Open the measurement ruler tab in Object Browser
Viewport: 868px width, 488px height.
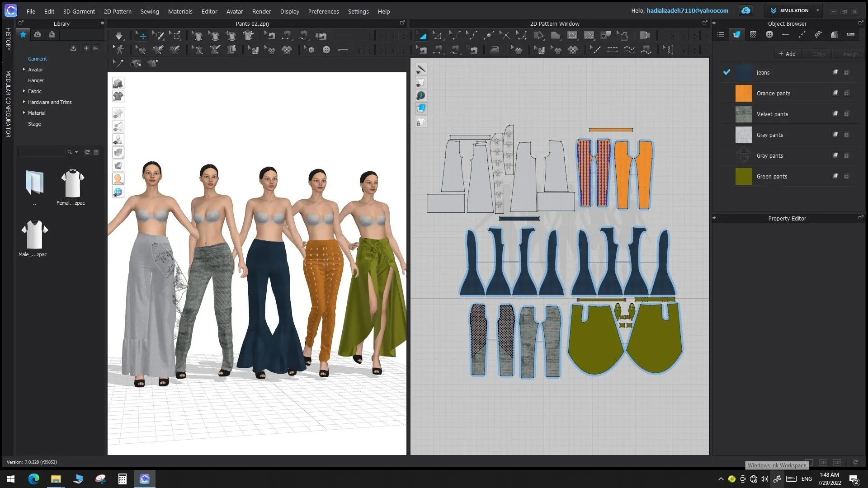click(851, 34)
